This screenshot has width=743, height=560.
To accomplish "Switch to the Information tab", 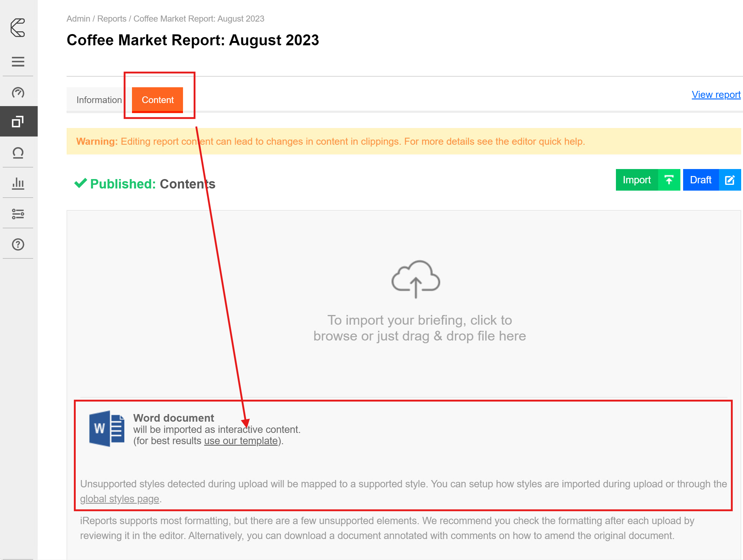I will tap(99, 99).
